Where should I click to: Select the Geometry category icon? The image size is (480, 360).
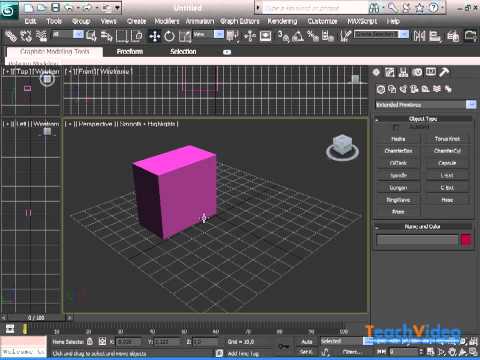[381, 89]
